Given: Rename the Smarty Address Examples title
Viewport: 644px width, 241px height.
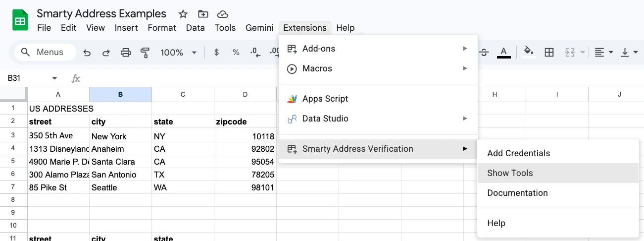Looking at the screenshot, I should (x=101, y=13).
